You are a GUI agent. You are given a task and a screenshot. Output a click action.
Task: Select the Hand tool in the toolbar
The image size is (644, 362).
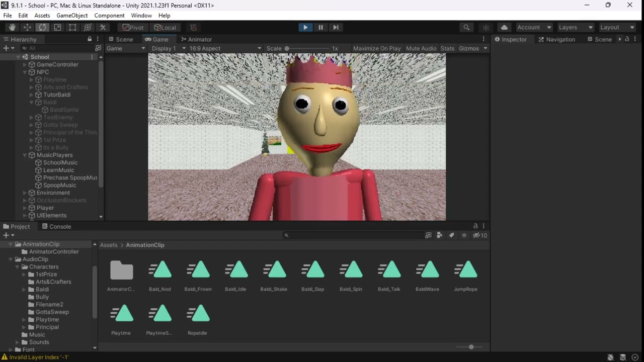[x=12, y=28]
